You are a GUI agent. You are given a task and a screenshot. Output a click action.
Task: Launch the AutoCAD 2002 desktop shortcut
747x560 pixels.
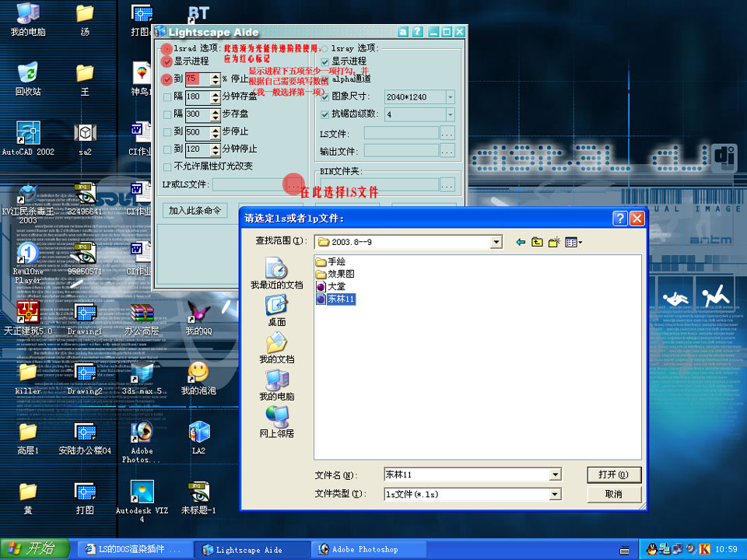coord(28,138)
